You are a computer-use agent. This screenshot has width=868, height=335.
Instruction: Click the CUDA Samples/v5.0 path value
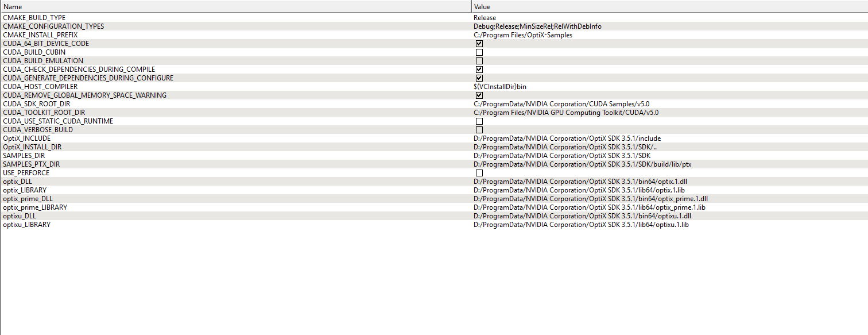561,104
